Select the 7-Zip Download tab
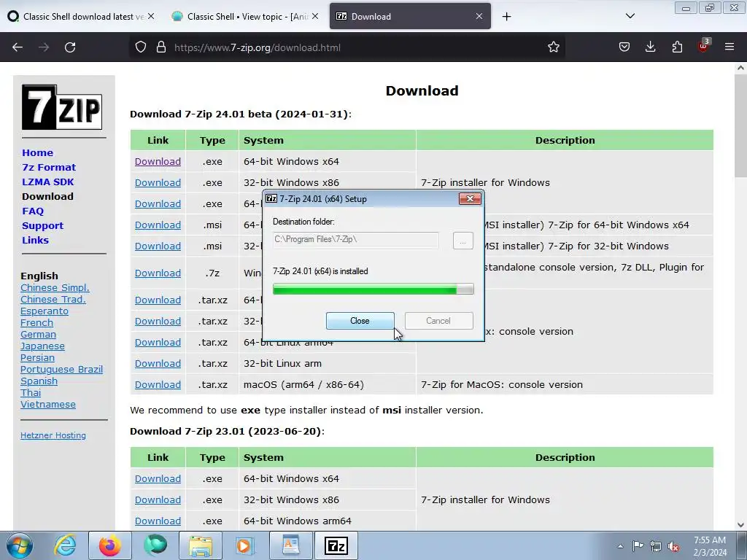Image resolution: width=747 pixels, height=560 pixels. coord(410,16)
